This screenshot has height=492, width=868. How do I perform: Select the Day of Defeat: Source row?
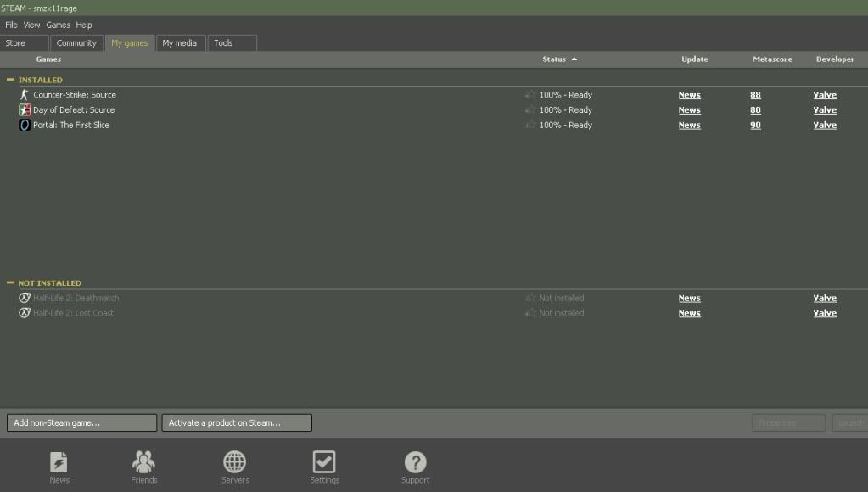(x=434, y=110)
